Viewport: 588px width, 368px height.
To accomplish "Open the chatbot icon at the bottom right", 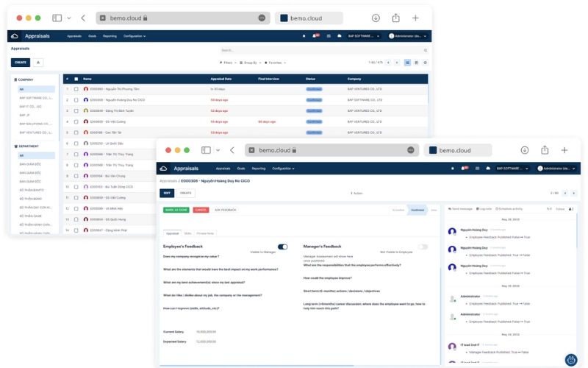I will pos(571,360).
